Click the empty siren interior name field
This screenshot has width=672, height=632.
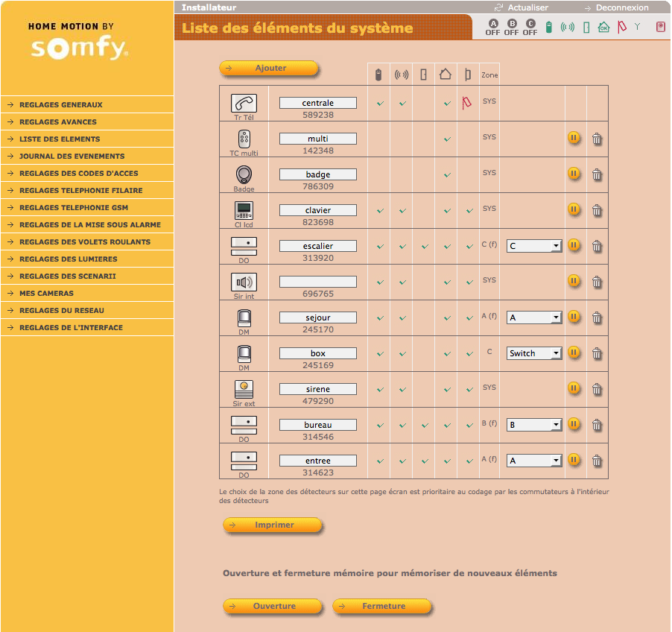pos(318,282)
